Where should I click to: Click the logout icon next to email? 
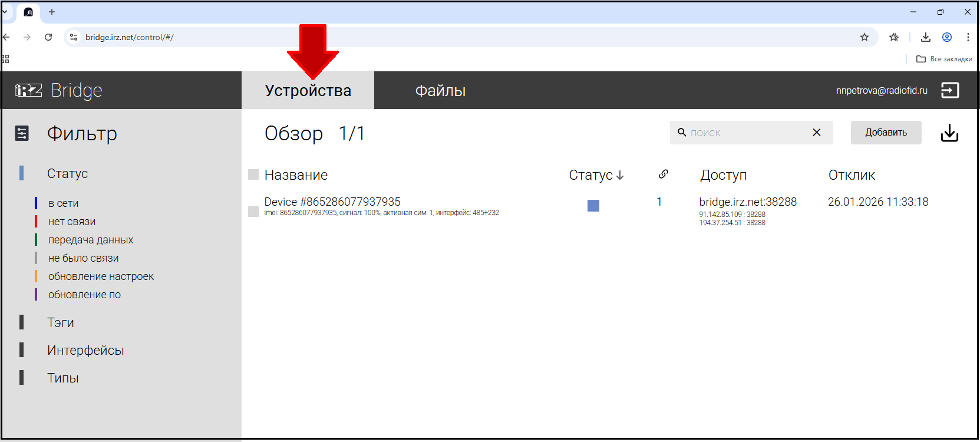pyautogui.click(x=949, y=90)
